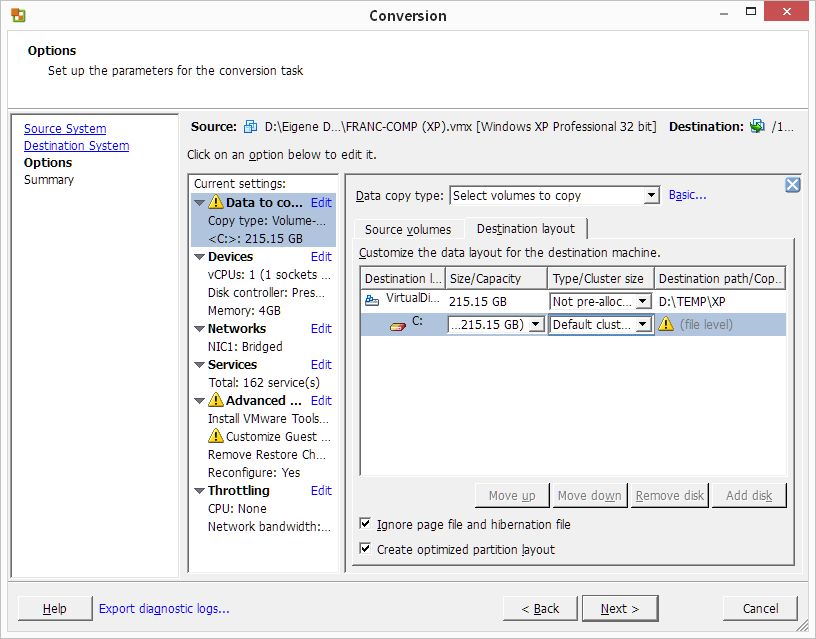The image size is (816, 639).
Task: Open the Default cluster size dropdown
Action: (642, 325)
